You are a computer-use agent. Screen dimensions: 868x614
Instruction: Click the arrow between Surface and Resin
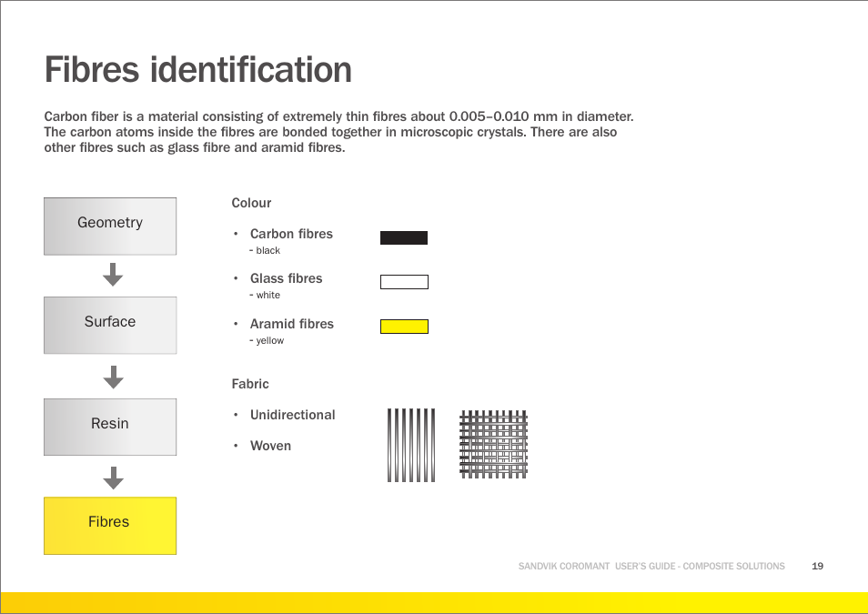[x=113, y=377]
